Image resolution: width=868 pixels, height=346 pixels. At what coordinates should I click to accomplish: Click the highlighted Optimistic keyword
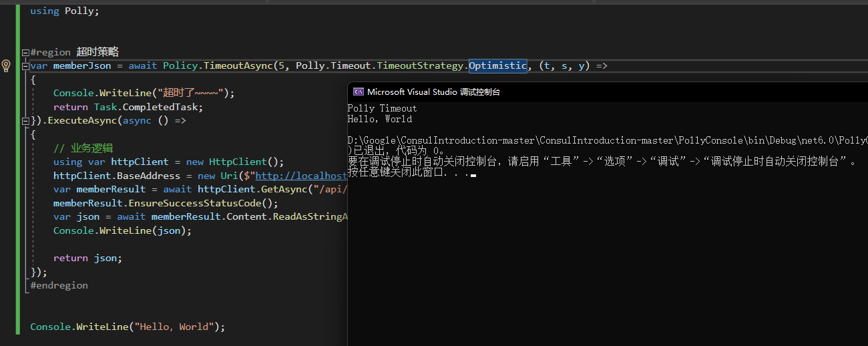pyautogui.click(x=497, y=65)
